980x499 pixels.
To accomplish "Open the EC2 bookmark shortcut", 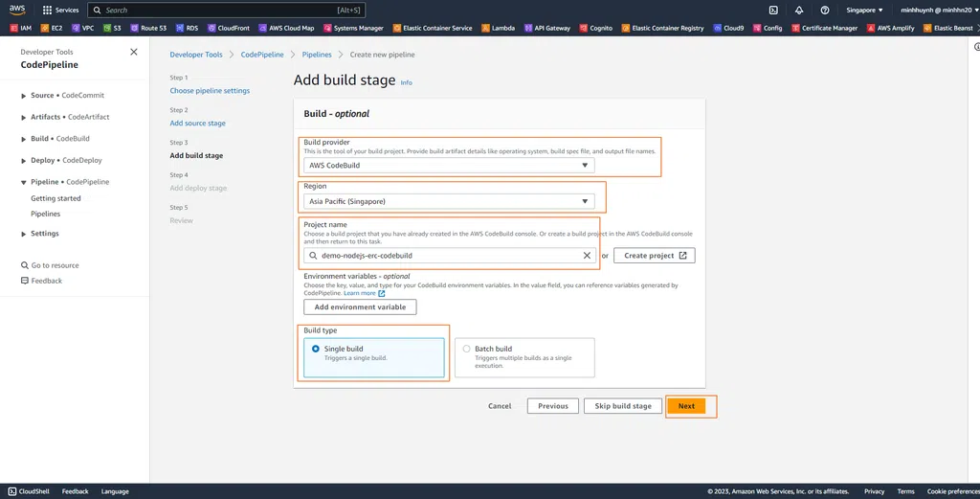I will point(52,28).
